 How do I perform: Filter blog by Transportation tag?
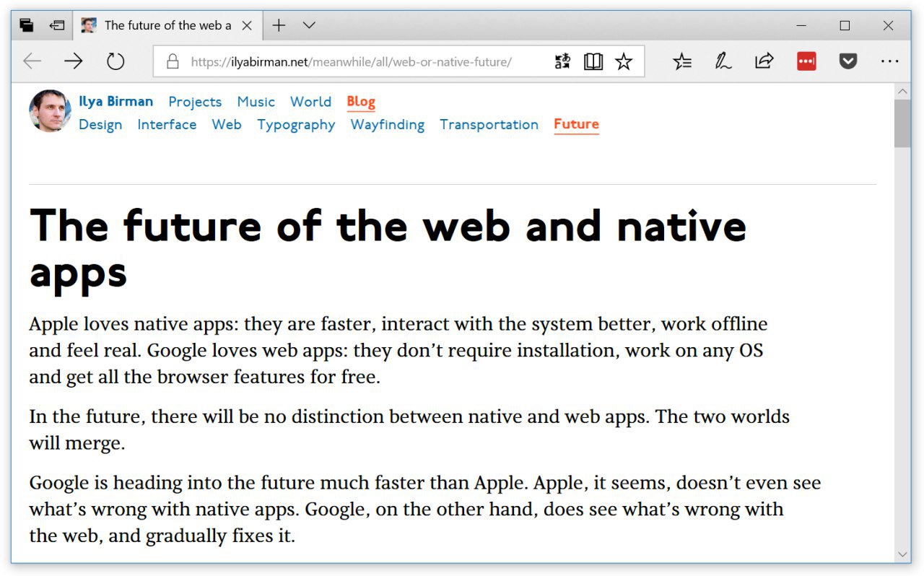pyautogui.click(x=489, y=124)
